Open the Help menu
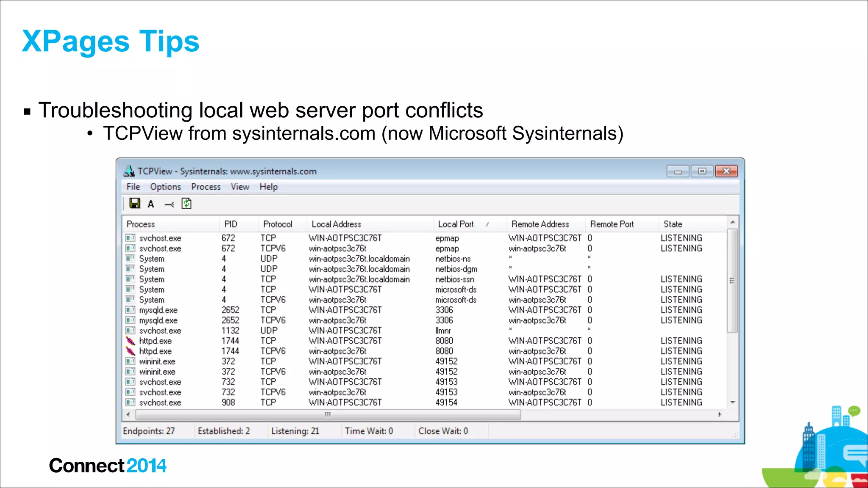 point(269,187)
